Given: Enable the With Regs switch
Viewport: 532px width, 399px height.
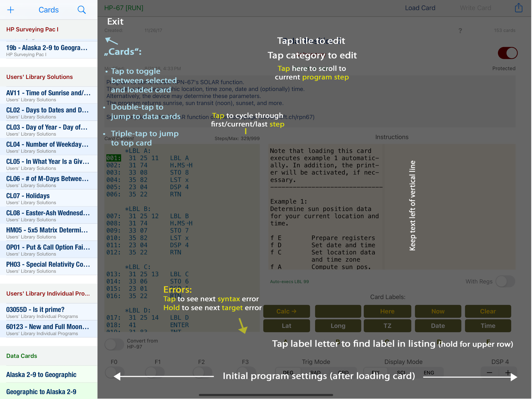Looking at the screenshot, I should pyautogui.click(x=505, y=281).
